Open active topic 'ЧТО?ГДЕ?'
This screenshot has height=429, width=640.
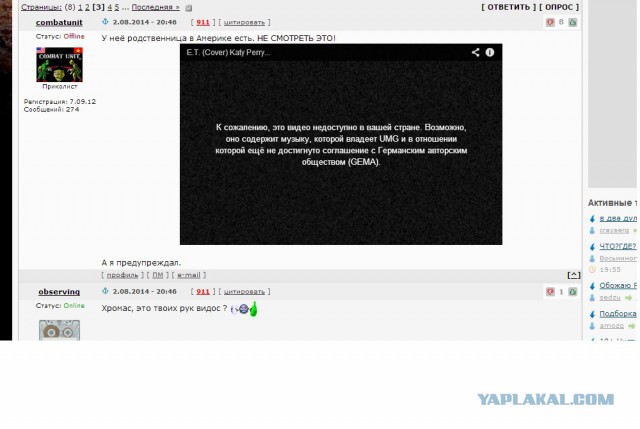618,246
